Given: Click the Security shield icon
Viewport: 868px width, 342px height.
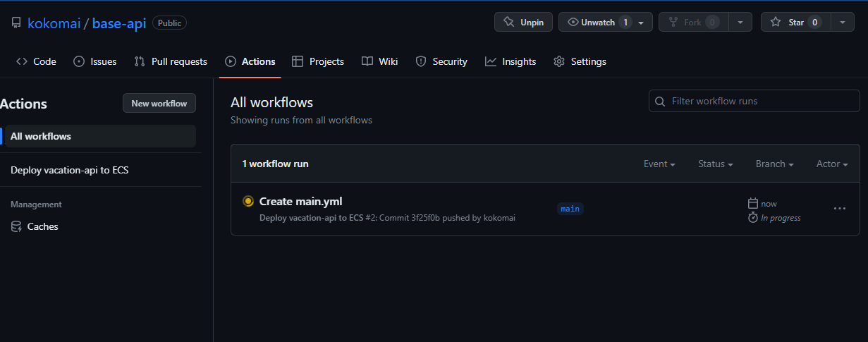Looking at the screenshot, I should tap(421, 61).
